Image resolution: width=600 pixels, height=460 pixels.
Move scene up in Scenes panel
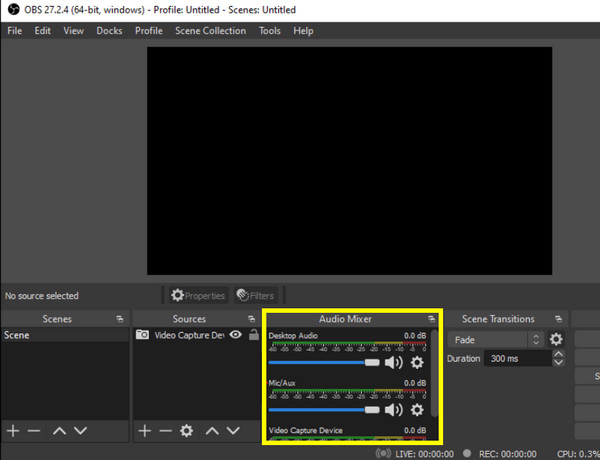(60, 431)
